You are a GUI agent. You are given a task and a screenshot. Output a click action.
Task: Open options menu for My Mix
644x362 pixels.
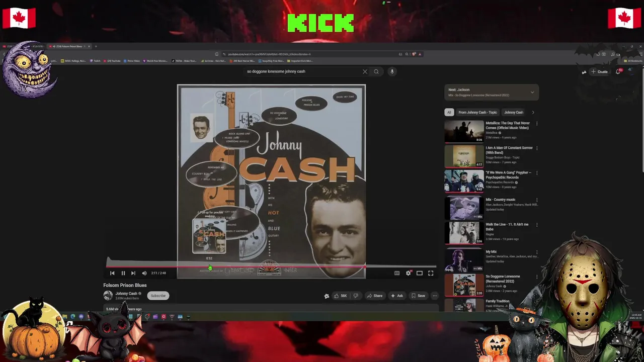coord(537,252)
